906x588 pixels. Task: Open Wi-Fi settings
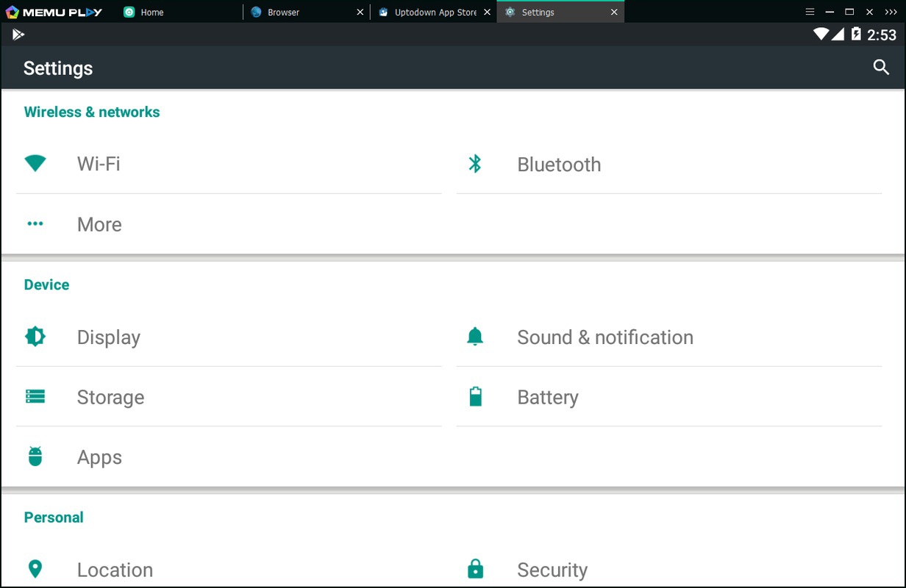(x=229, y=164)
